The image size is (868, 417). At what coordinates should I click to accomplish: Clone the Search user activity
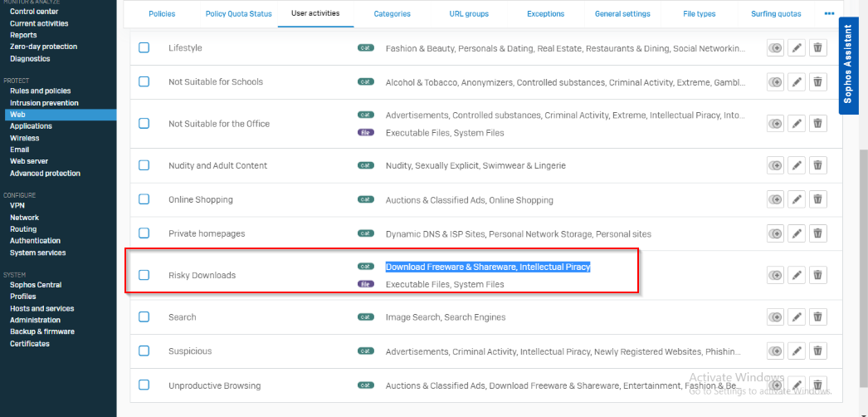[x=776, y=316]
